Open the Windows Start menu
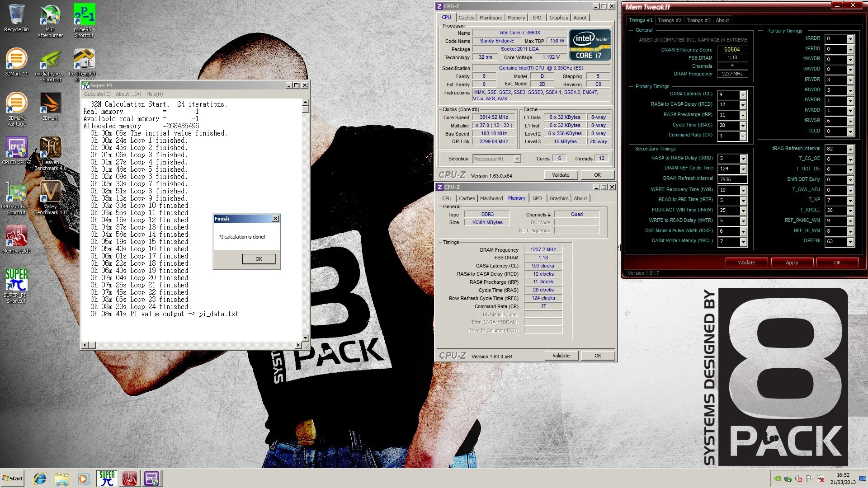 click(x=13, y=479)
